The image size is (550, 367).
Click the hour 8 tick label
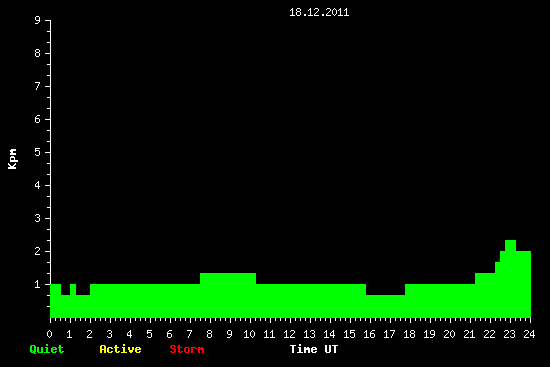(209, 334)
